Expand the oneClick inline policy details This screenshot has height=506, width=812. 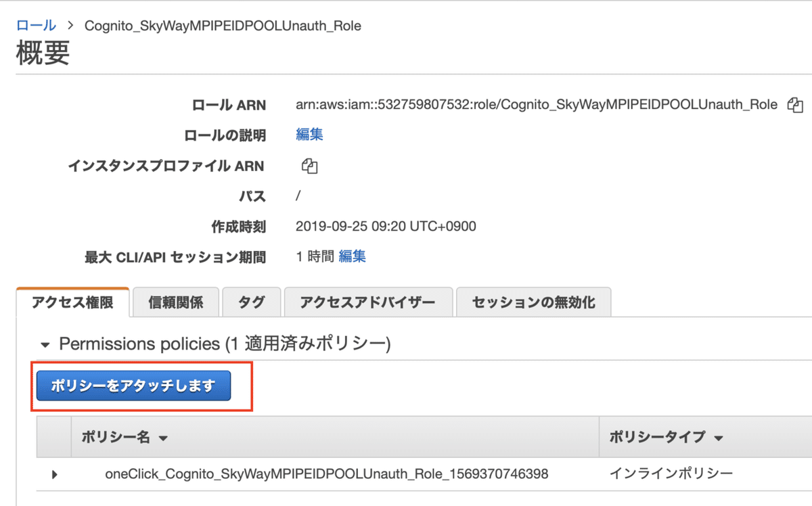54,474
